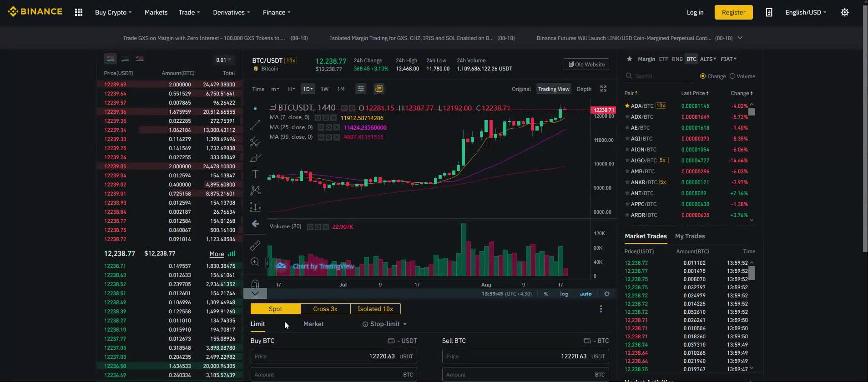Image resolution: width=868 pixels, height=382 pixels.
Task: Select the Change radio button
Action: pyautogui.click(x=703, y=76)
